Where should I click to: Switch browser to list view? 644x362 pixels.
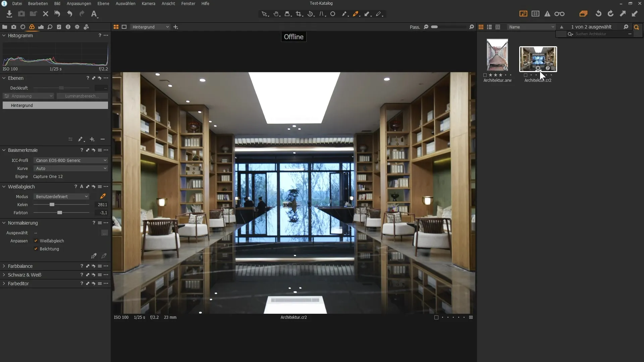489,27
